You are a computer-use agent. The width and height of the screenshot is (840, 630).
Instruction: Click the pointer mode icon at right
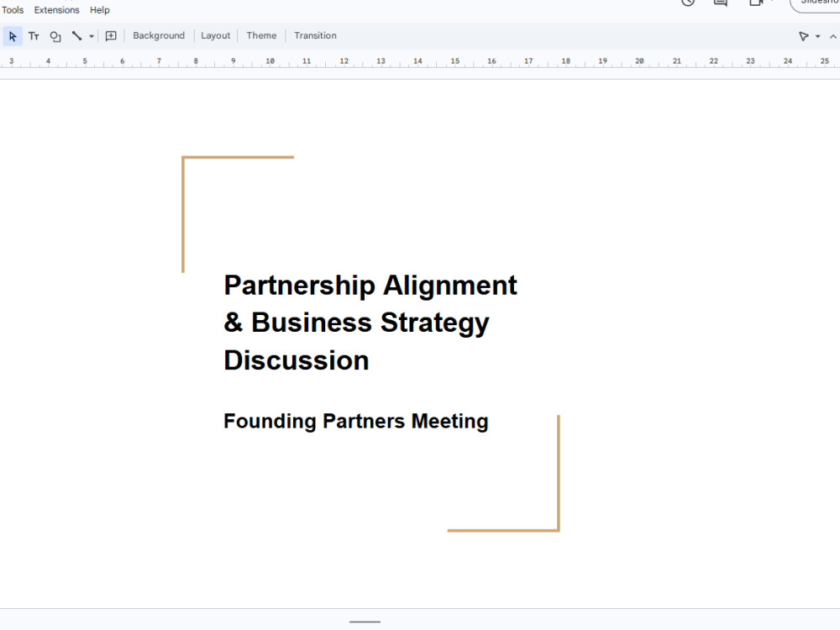[x=804, y=36]
